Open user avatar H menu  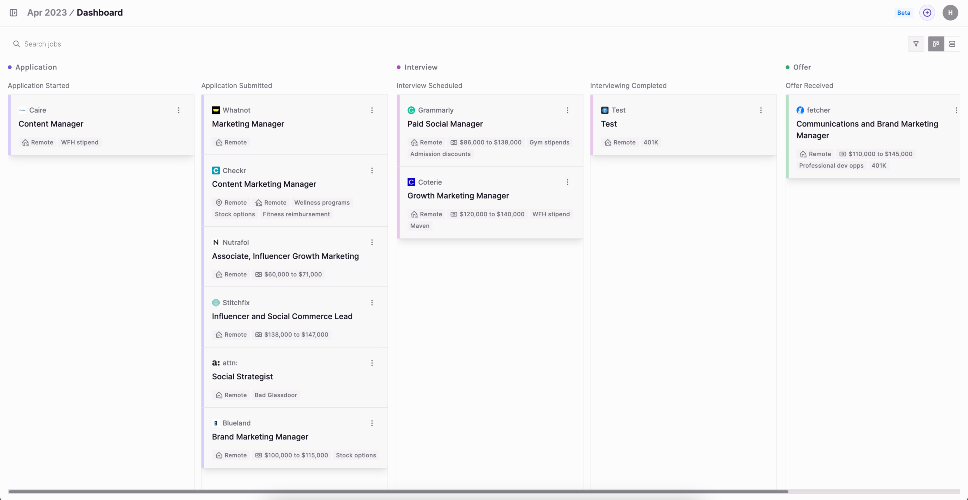click(x=950, y=12)
